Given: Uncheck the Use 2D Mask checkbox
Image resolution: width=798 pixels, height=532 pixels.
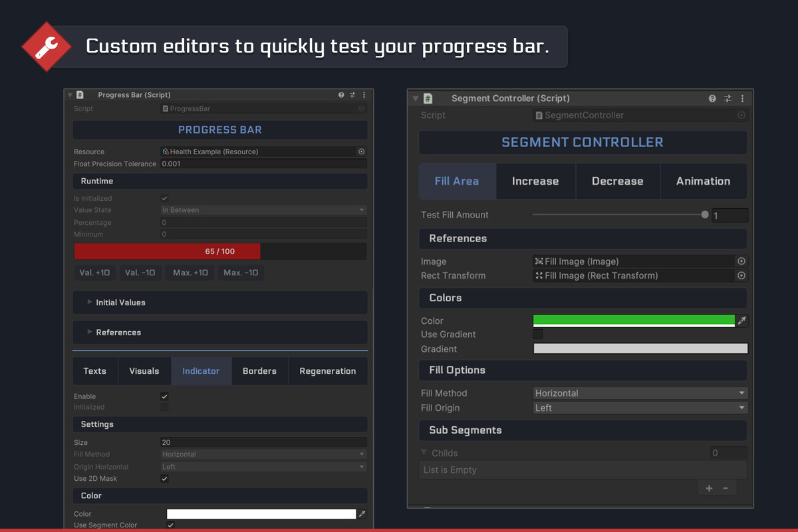Looking at the screenshot, I should pos(165,479).
